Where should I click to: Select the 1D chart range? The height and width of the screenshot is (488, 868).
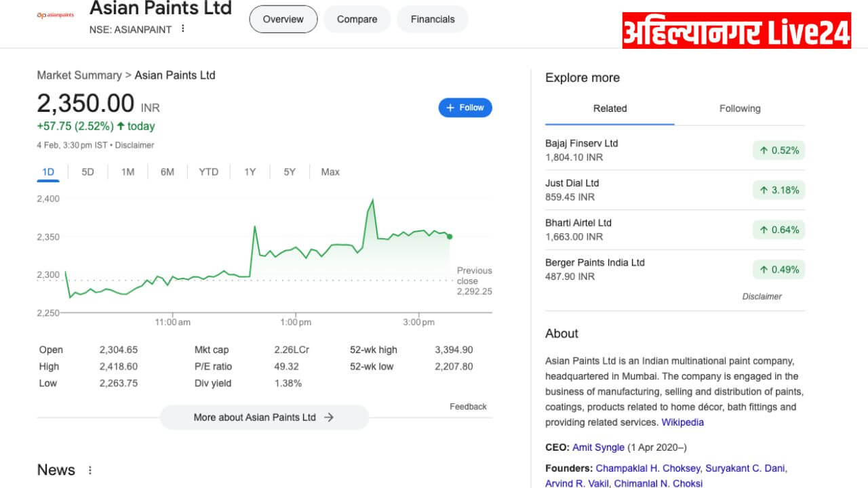click(x=48, y=172)
